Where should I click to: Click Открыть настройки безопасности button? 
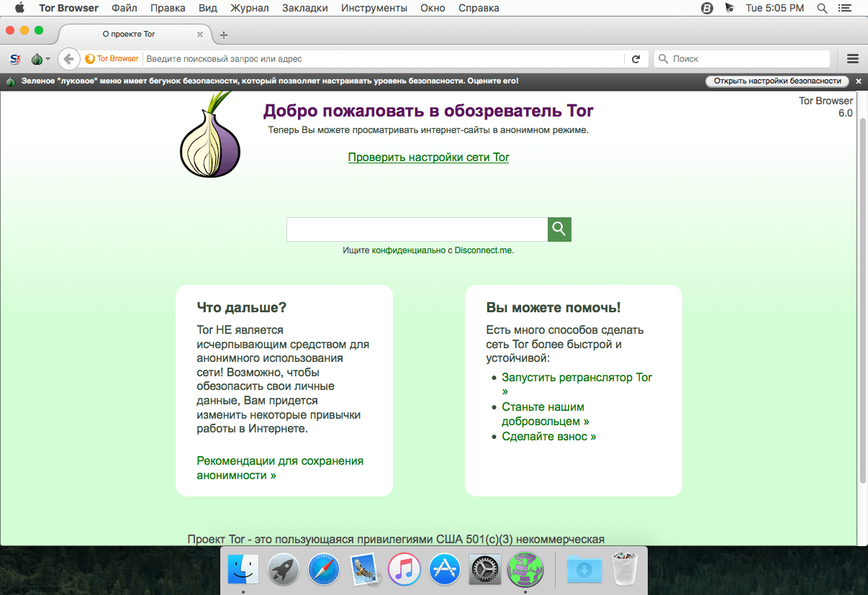pos(777,81)
